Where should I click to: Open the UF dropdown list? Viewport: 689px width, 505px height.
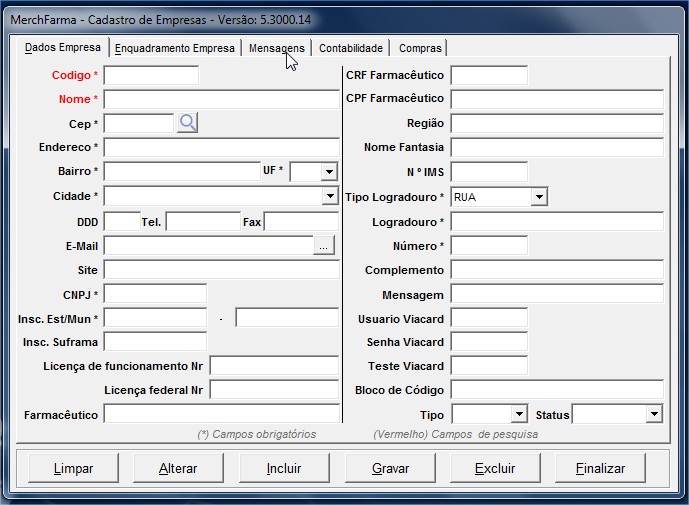[329, 172]
